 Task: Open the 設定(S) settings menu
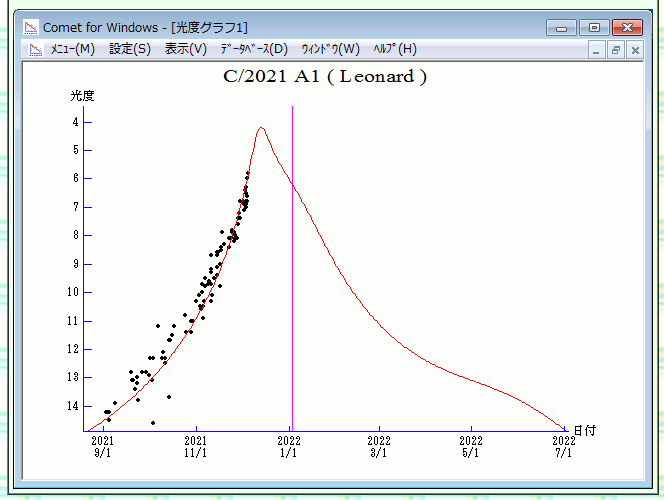[130, 49]
